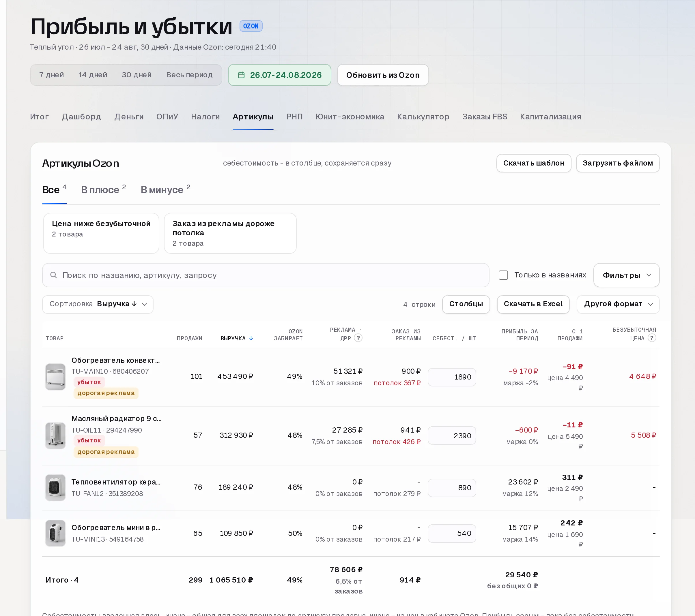Enable the Только в названиях checkbox
Viewport: 695px width, 616px height.
503,275
